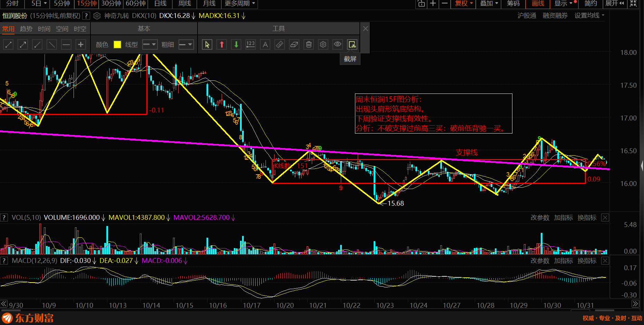Open the 粗细 line thickness dropdown

(x=186, y=45)
